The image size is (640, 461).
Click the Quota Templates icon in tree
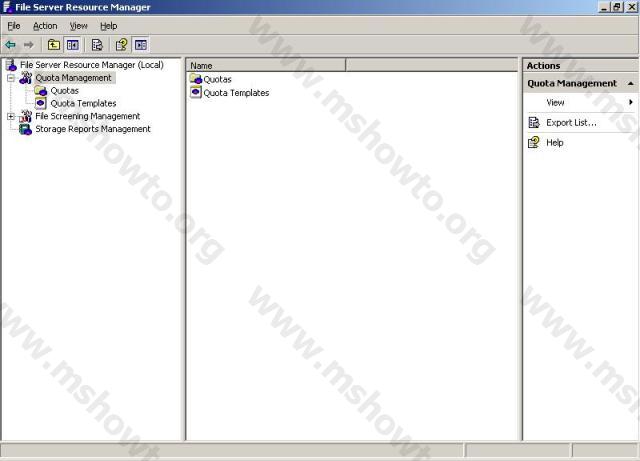point(40,103)
